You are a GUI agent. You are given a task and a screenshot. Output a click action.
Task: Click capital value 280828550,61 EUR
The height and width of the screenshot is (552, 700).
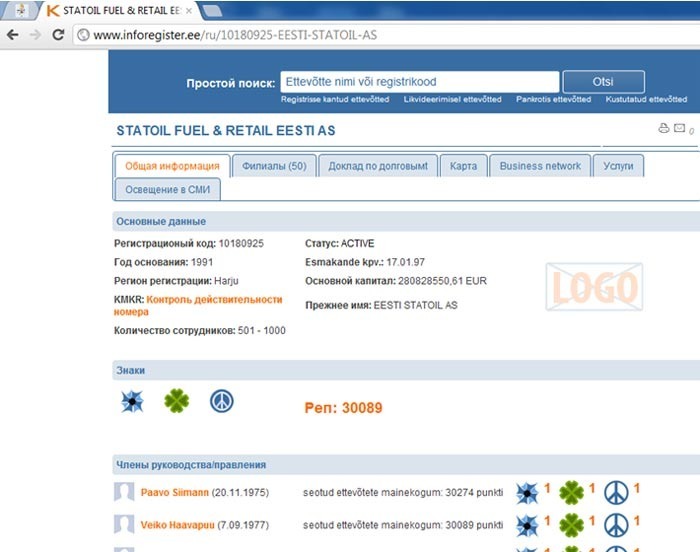pos(442,281)
